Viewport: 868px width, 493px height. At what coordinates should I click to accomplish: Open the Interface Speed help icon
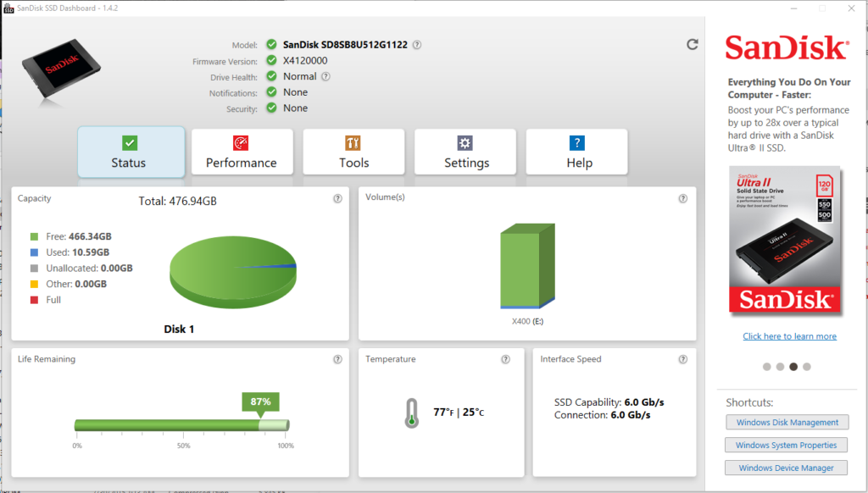[x=683, y=359]
